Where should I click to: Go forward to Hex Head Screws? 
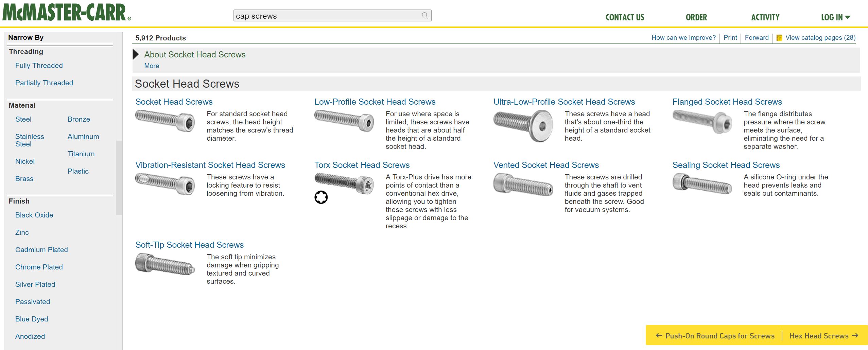824,336
